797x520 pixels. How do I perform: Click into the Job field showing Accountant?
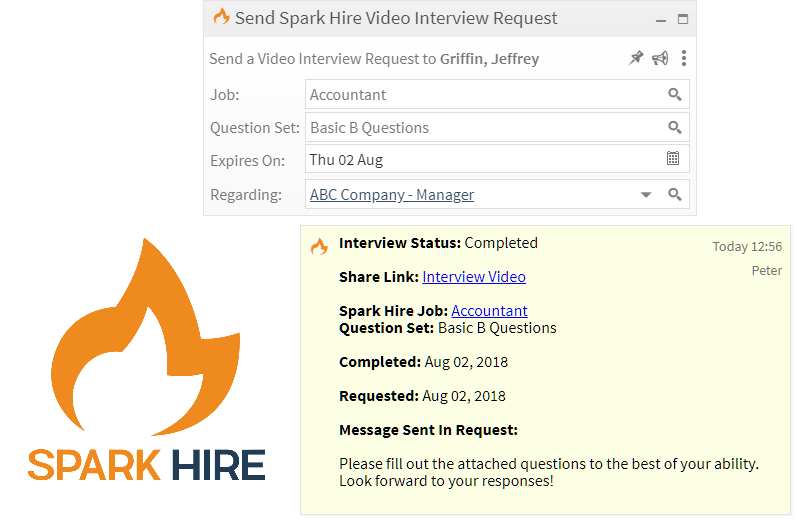coord(497,94)
